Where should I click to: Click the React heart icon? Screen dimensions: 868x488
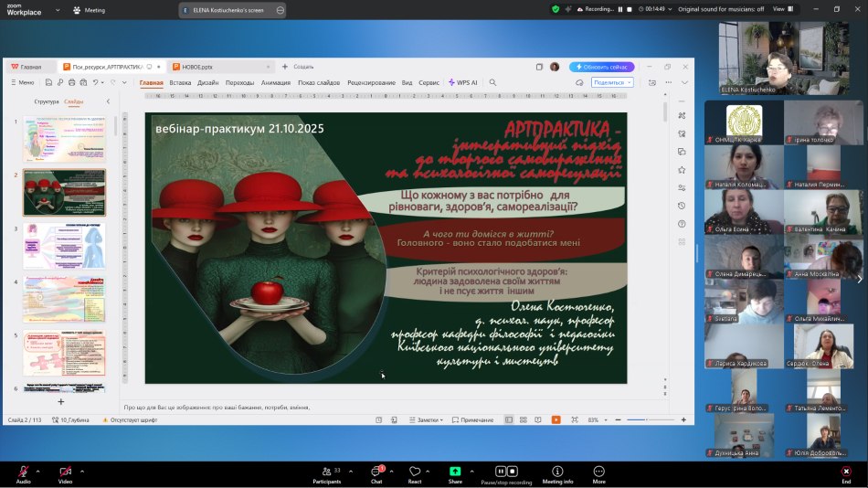tap(415, 472)
